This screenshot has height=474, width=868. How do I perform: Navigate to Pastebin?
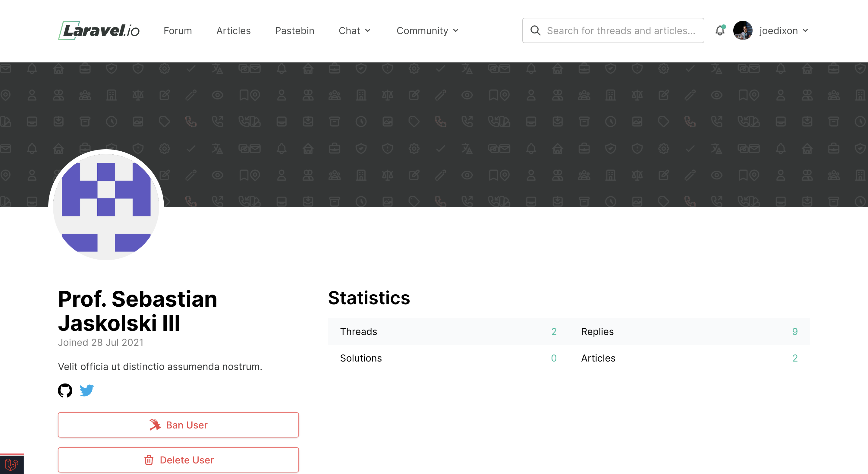294,31
